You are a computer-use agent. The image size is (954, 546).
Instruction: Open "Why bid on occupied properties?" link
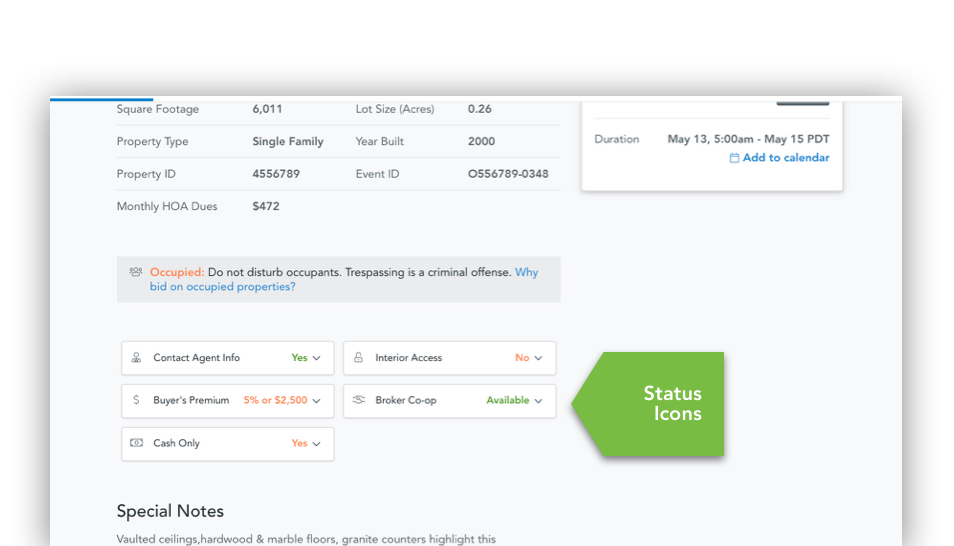coord(222,287)
